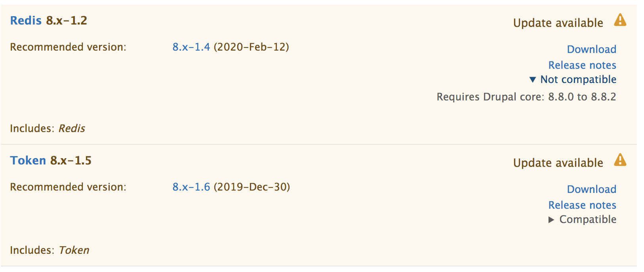Click the Requires Drupal core 8.8.0 text

[526, 97]
